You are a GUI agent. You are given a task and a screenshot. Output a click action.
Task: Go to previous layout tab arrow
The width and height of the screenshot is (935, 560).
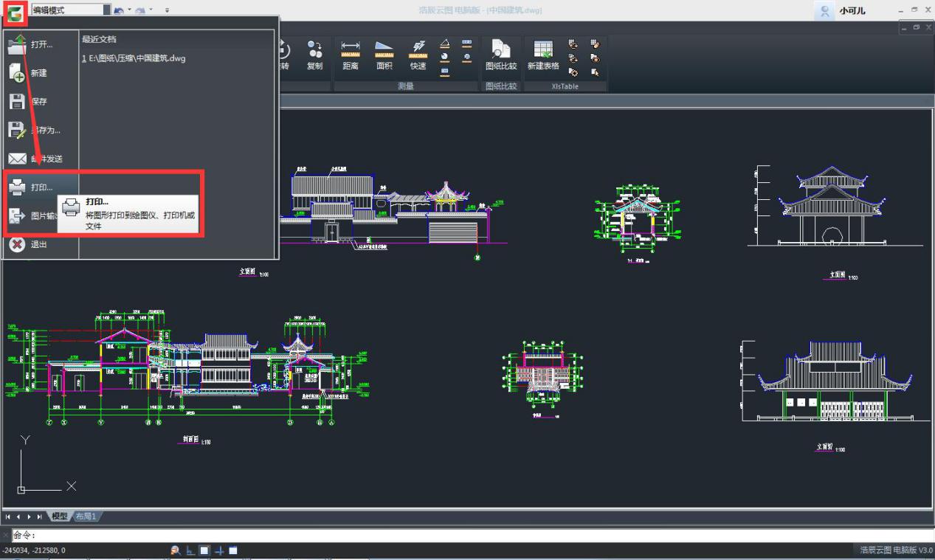[19, 516]
